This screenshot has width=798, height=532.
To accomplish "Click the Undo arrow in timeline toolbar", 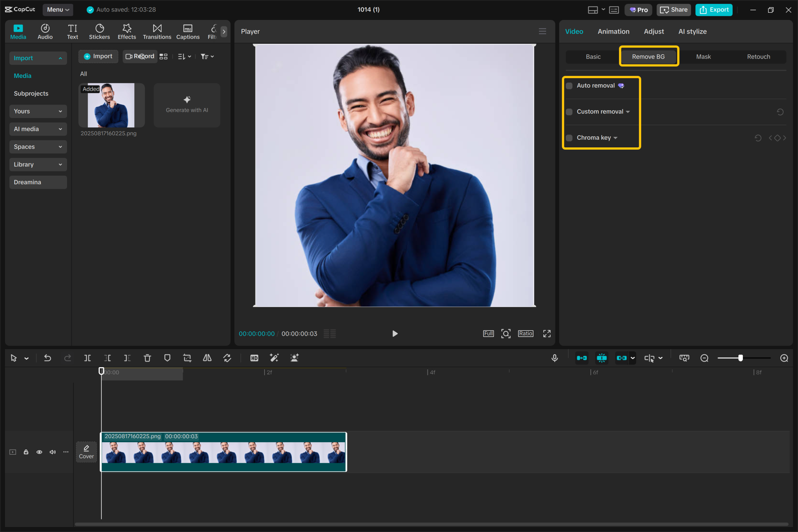I will (47, 358).
